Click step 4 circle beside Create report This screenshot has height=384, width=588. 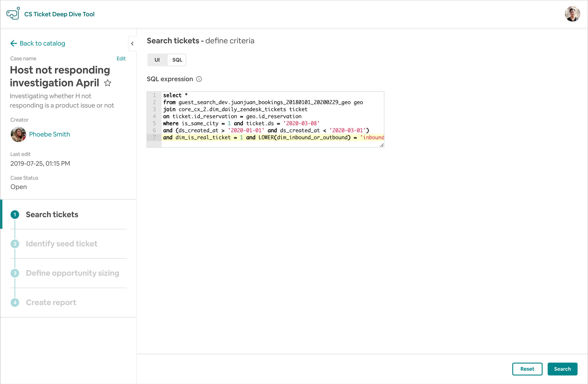tap(15, 303)
